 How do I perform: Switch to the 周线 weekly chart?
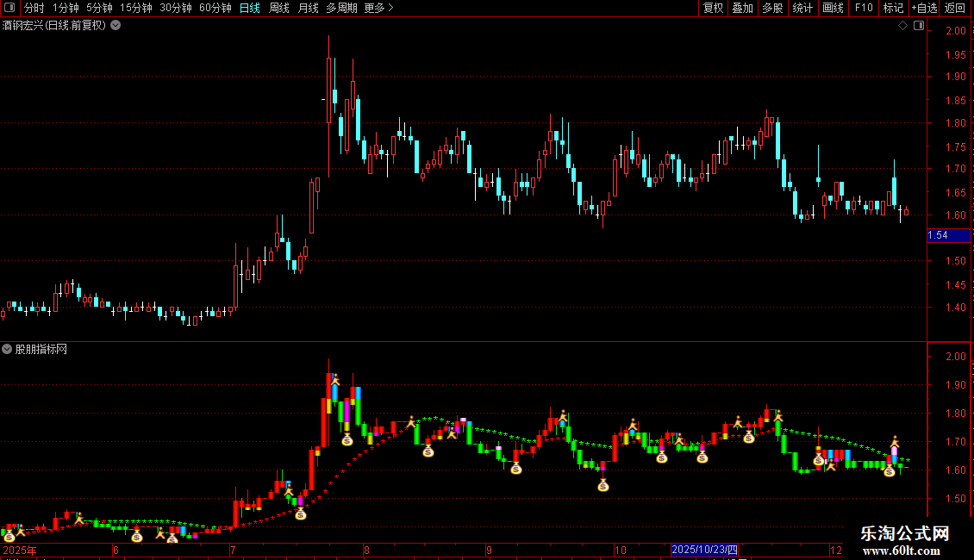click(x=279, y=8)
